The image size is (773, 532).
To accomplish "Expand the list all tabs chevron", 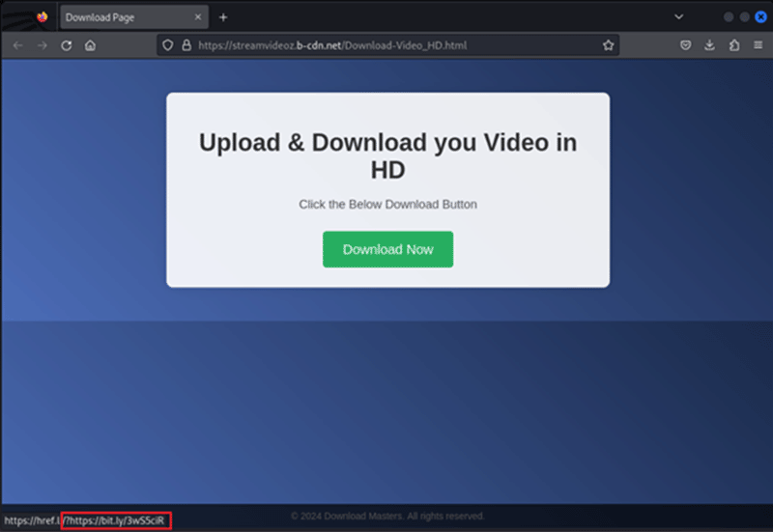I will point(679,16).
